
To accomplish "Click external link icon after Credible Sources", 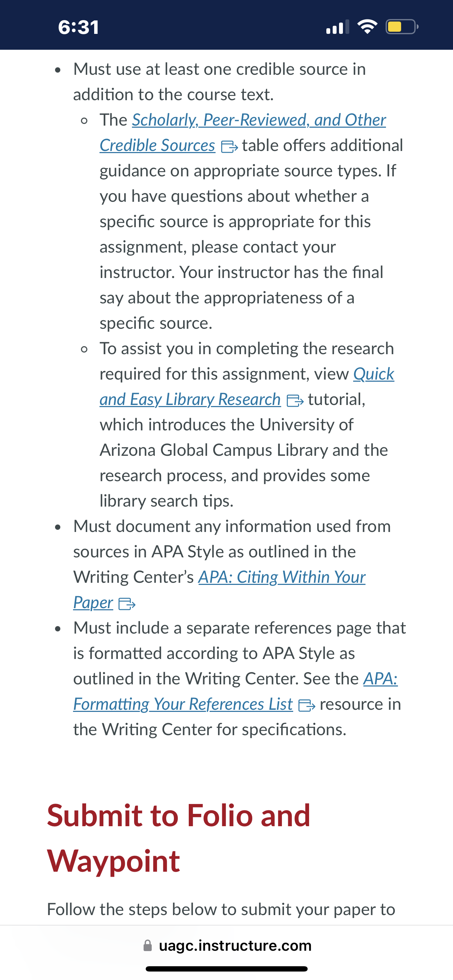I will [229, 146].
